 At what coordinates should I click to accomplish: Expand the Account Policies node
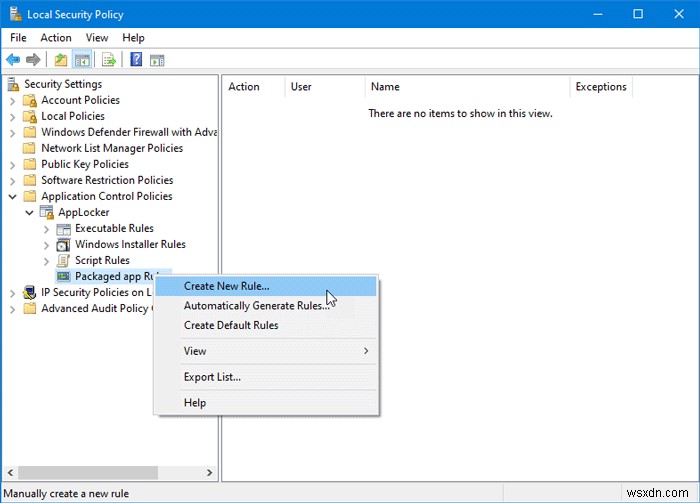(13, 100)
